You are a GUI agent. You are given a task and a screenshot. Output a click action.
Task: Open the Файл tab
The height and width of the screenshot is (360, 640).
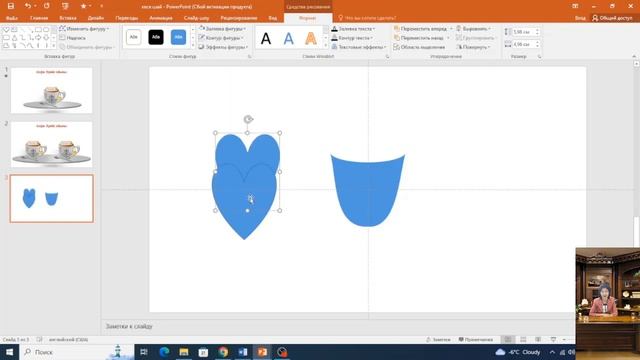pos(12,18)
